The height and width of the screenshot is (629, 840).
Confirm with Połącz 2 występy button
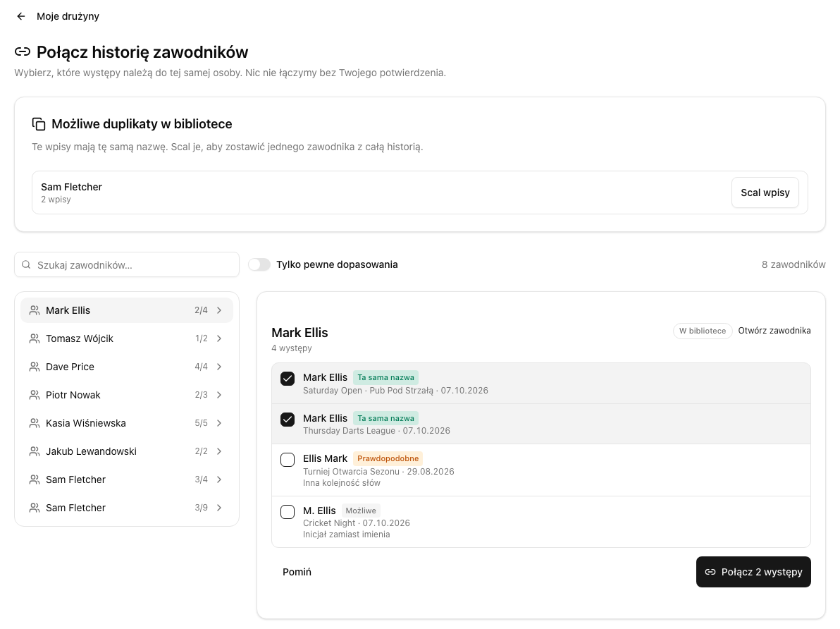pos(753,572)
